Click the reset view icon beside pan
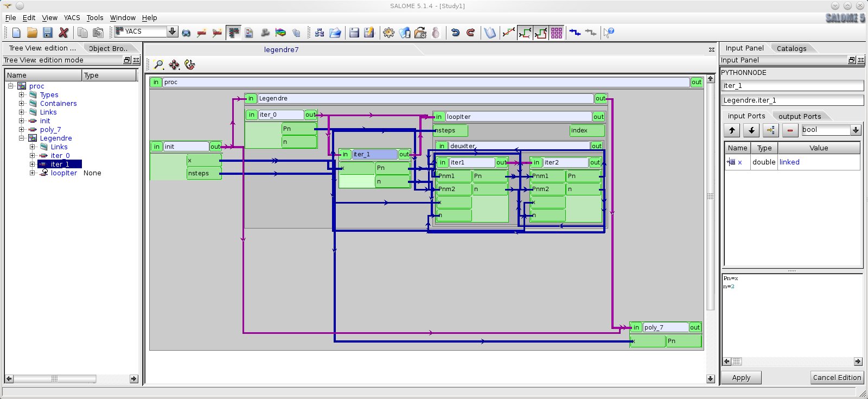The width and height of the screenshot is (868, 399). click(x=189, y=65)
